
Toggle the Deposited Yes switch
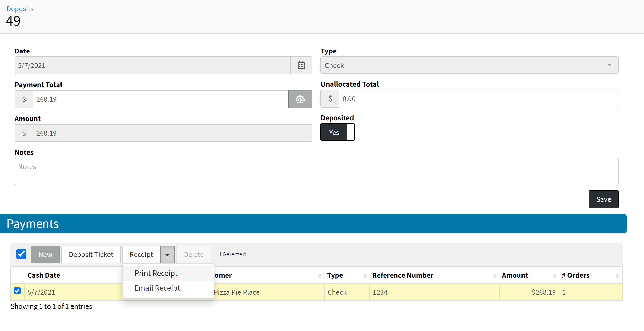[x=337, y=132]
